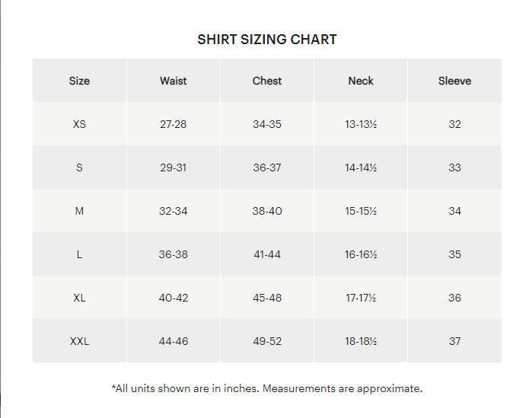Select the Sleeve column header
Screen dimensions: 532x418
(454, 81)
